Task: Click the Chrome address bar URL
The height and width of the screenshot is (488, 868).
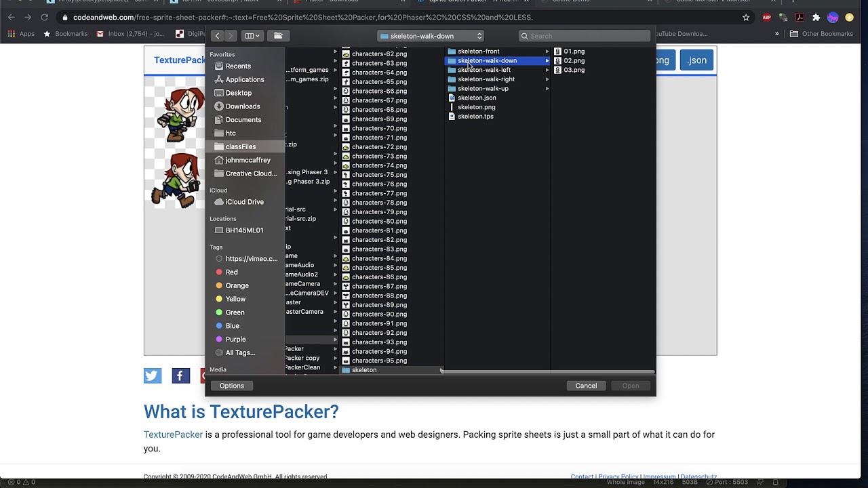Action: (303, 18)
